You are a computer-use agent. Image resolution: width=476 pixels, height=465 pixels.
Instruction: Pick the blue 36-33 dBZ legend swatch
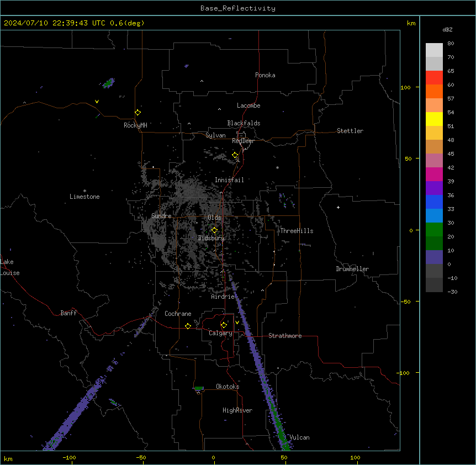[434, 202]
